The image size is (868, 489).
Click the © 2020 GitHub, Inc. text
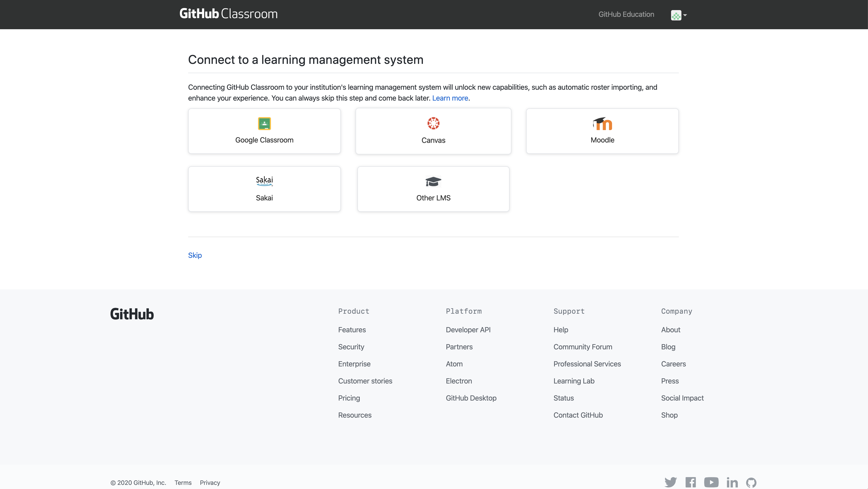coord(138,483)
